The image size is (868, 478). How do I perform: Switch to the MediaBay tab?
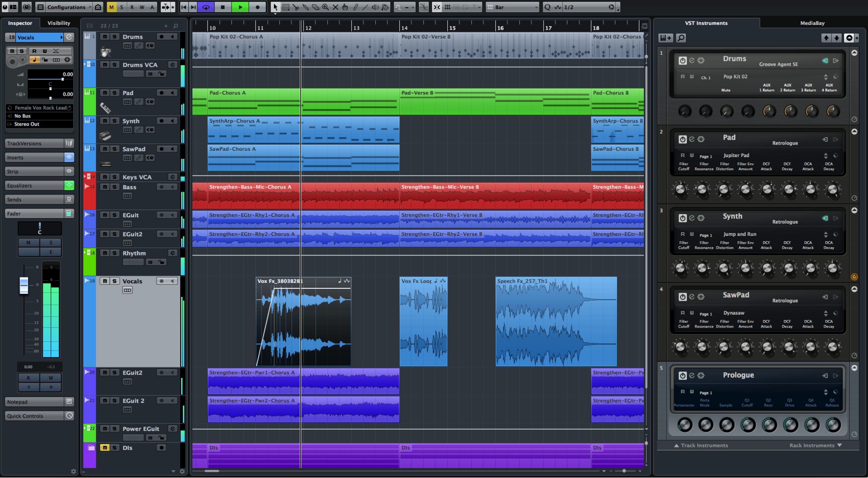click(x=812, y=23)
